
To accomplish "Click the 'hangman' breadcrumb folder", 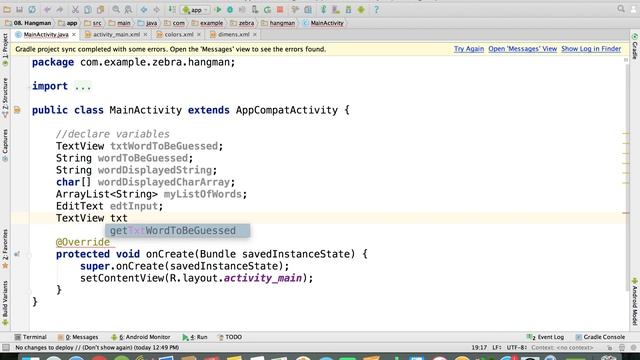I will coord(278,23).
